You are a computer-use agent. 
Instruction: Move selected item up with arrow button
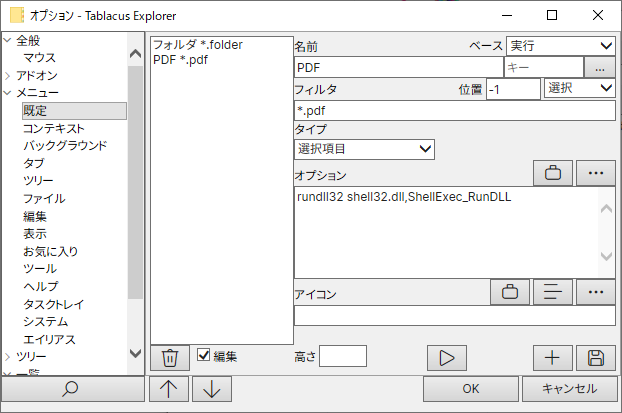(x=169, y=389)
